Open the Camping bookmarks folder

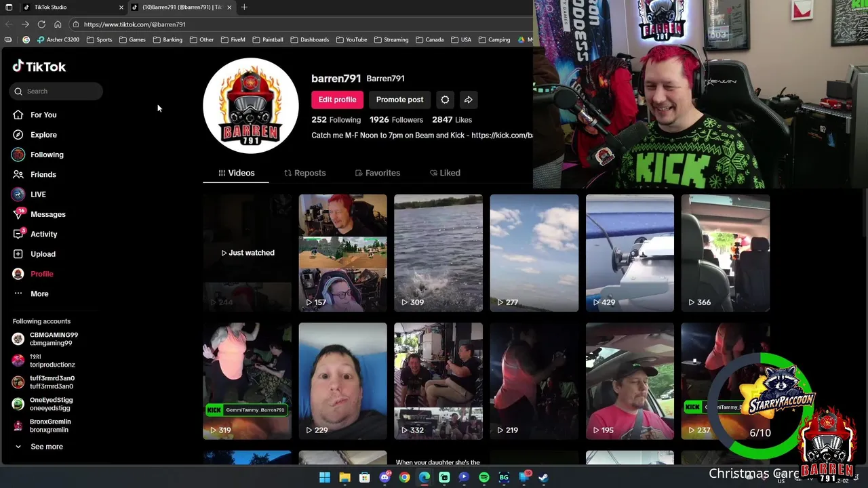(494, 40)
